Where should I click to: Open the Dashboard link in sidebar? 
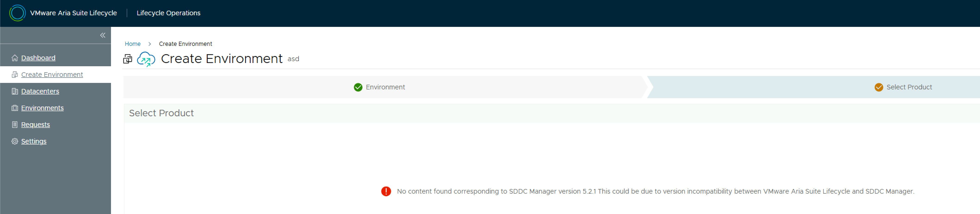point(38,58)
